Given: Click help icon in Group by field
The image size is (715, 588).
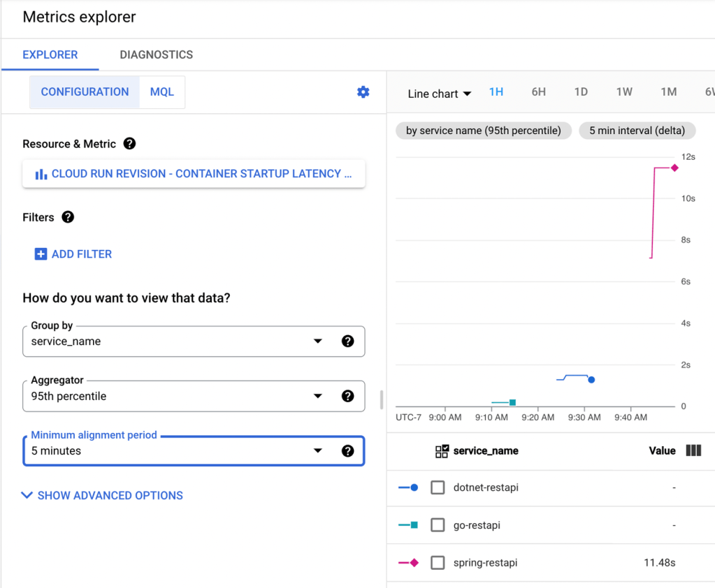Looking at the screenshot, I should (347, 341).
